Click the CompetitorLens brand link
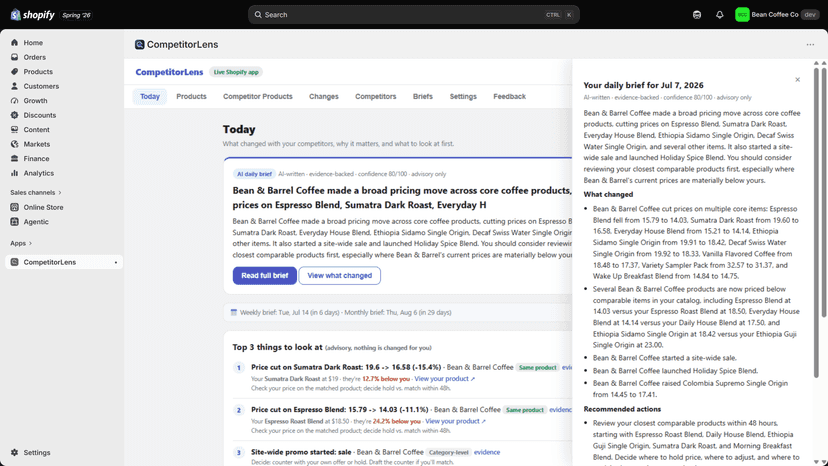This screenshot has height=466, width=828. tap(169, 72)
